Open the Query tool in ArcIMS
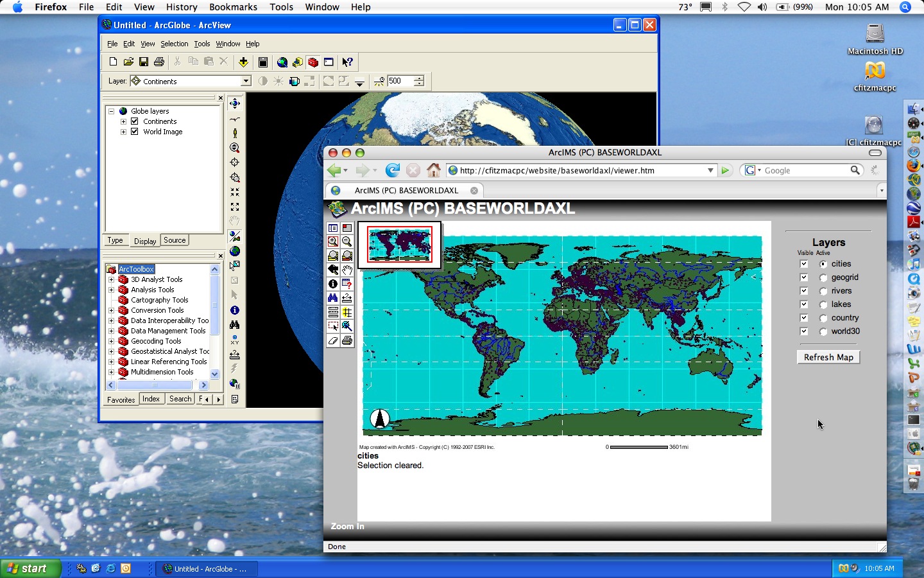 click(x=347, y=284)
